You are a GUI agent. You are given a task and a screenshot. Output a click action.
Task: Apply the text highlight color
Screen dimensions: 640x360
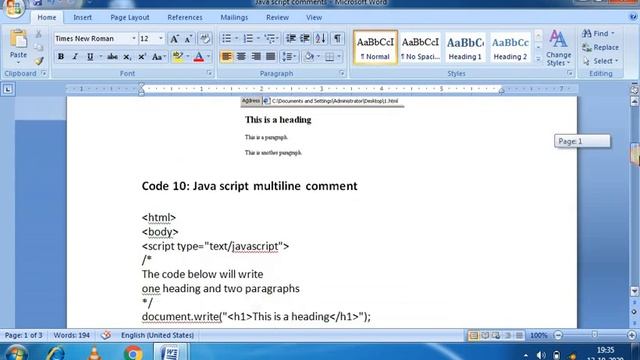[178, 57]
